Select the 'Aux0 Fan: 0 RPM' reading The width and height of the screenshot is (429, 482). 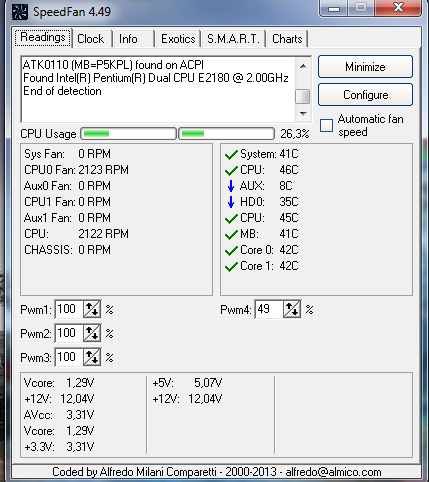coord(67,186)
